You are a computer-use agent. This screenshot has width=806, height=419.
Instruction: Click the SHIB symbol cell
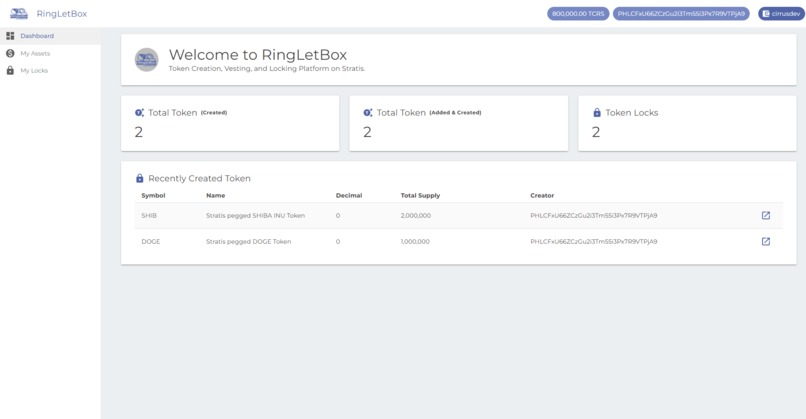pos(149,215)
